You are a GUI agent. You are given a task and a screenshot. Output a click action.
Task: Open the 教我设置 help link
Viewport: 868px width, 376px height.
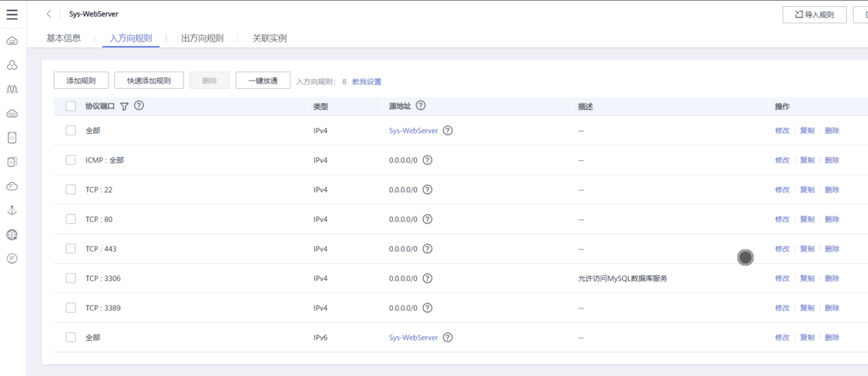click(367, 81)
